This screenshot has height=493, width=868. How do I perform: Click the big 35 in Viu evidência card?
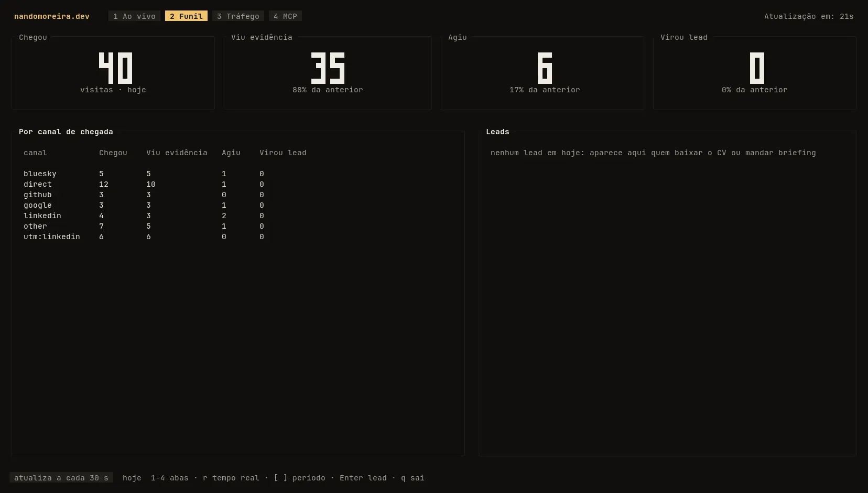tap(328, 68)
